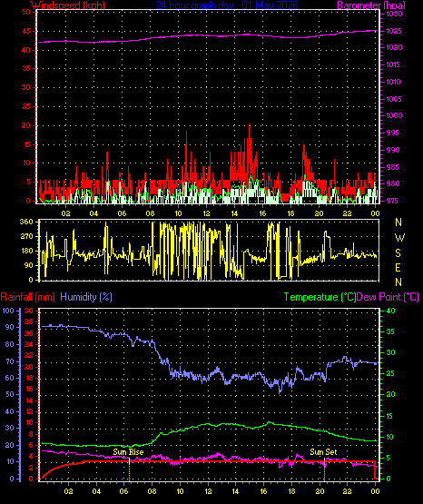Click the 'Dew Point (°C)' legend label
Screen dimensions: 423x504
[x=388, y=297]
